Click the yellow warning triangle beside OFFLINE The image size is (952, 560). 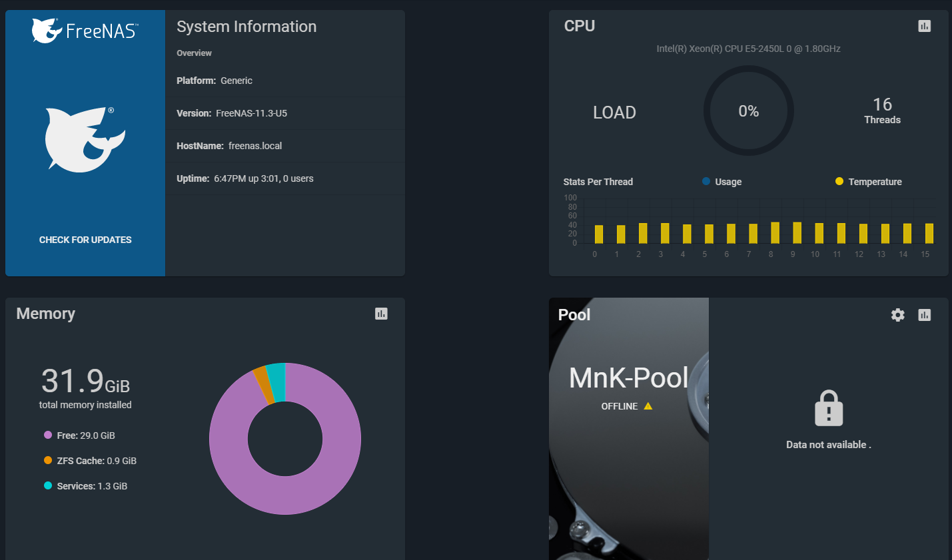pos(648,406)
